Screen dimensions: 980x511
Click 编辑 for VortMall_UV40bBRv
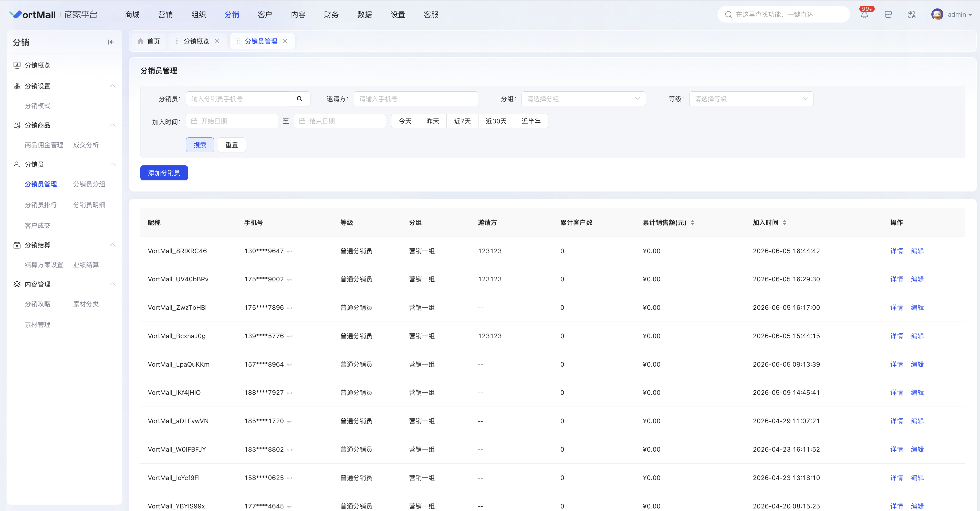pyautogui.click(x=917, y=279)
